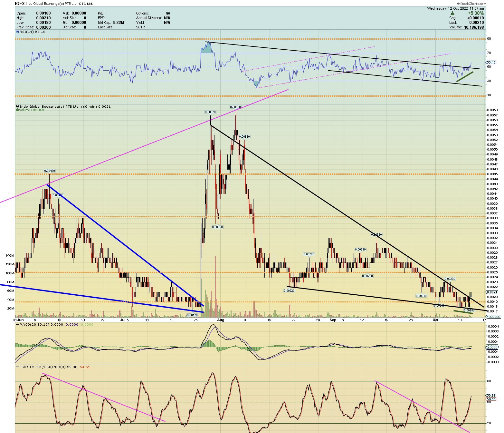Click the '0.00230' October price label
This screenshot has height=433, width=504.
point(450,279)
